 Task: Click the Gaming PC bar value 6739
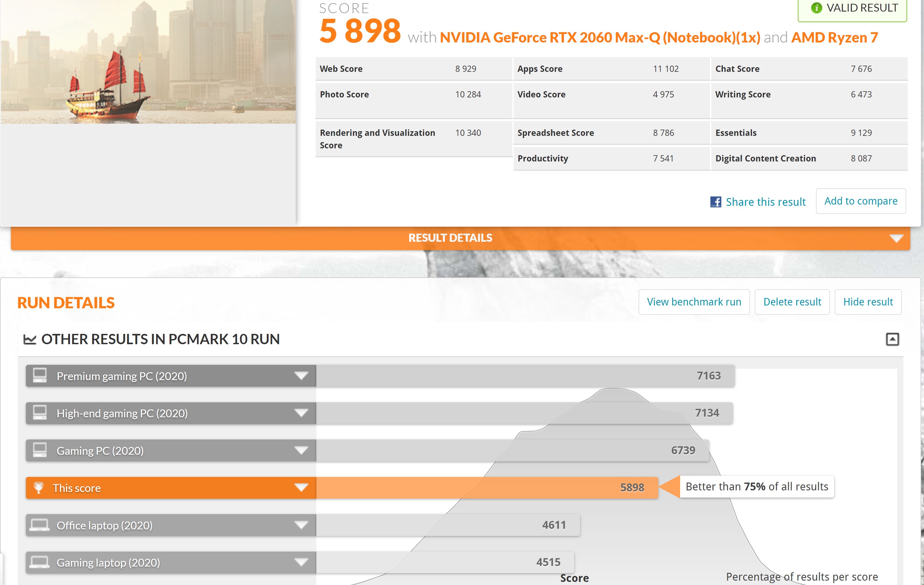[683, 450]
